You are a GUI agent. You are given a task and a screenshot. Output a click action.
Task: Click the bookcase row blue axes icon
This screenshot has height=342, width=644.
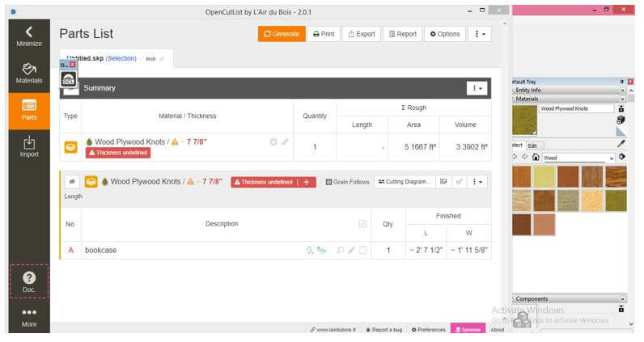click(321, 250)
